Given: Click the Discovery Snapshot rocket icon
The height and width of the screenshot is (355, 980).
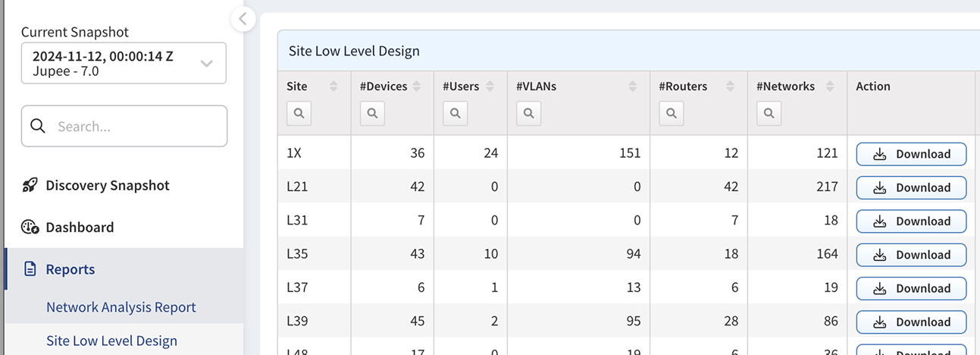Looking at the screenshot, I should point(30,186).
